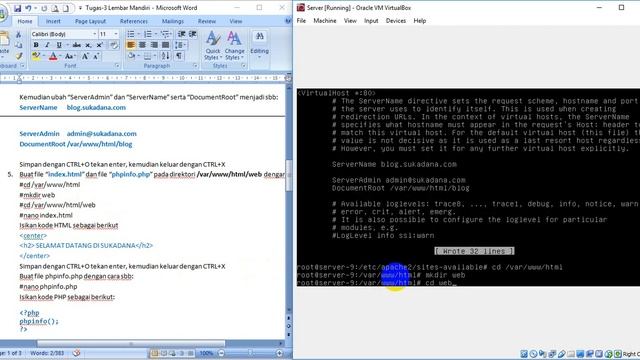Viewport: 640px width, 360px height.
Task: Click the Borders icon in Paragraph group
Action: pyautogui.click(x=148, y=56)
